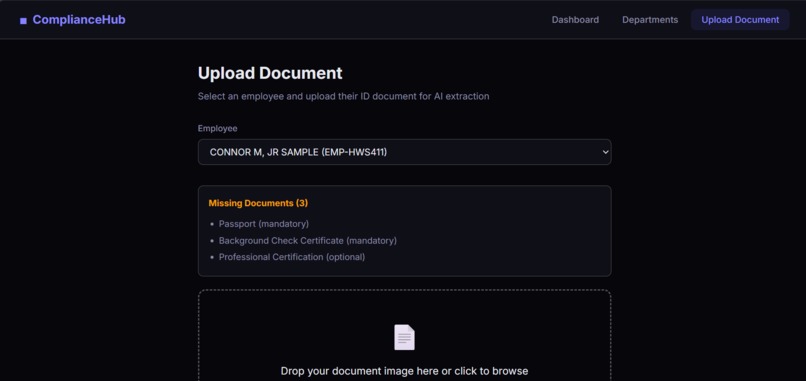Click the Passport (mandatory) entry
The width and height of the screenshot is (806, 381).
coord(264,224)
